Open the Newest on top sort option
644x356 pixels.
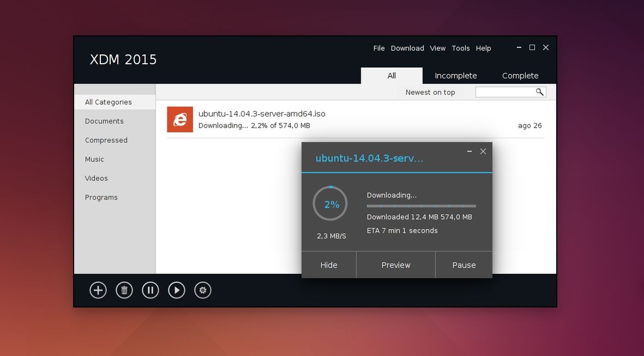[430, 92]
